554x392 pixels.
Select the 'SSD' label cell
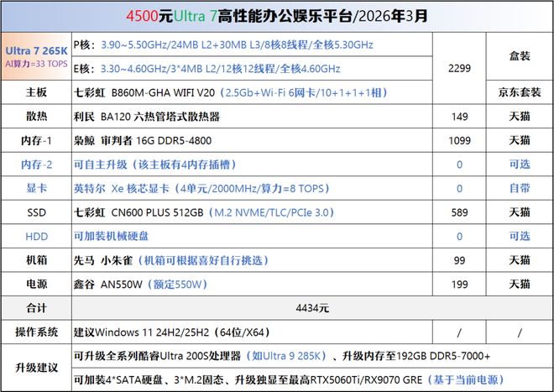tap(36, 212)
